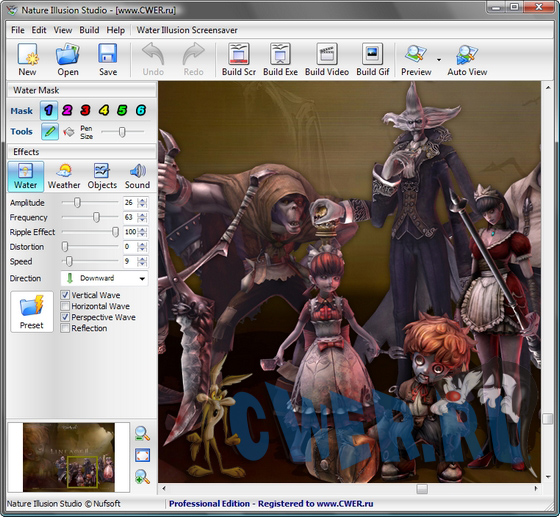
Task: Uncheck the Vertical Wave option
Action: click(x=65, y=295)
